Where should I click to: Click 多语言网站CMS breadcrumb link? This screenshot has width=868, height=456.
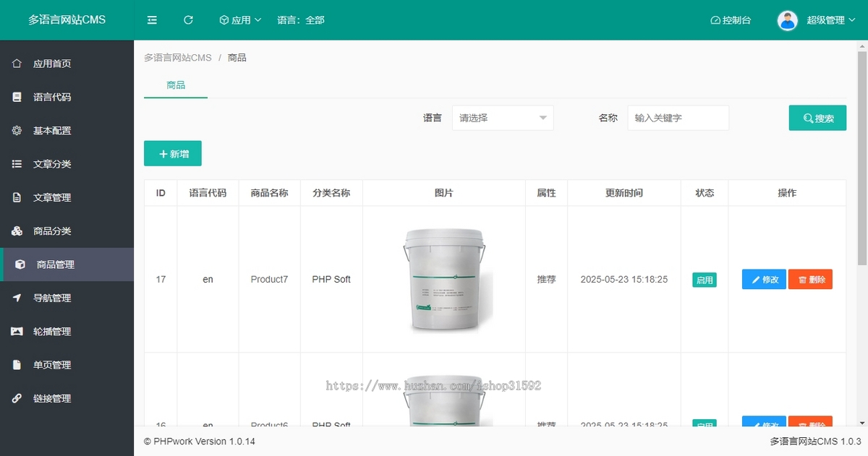tap(178, 57)
